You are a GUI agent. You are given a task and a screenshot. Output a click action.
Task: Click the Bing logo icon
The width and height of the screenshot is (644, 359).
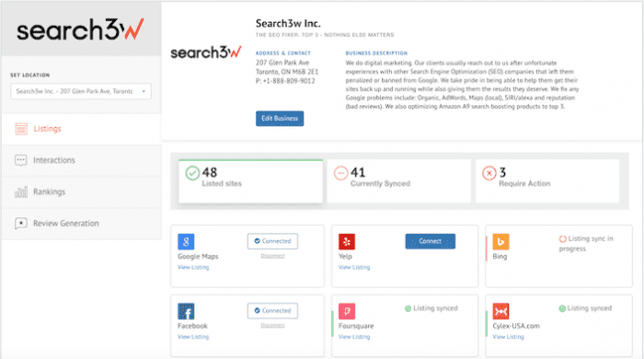tap(500, 241)
